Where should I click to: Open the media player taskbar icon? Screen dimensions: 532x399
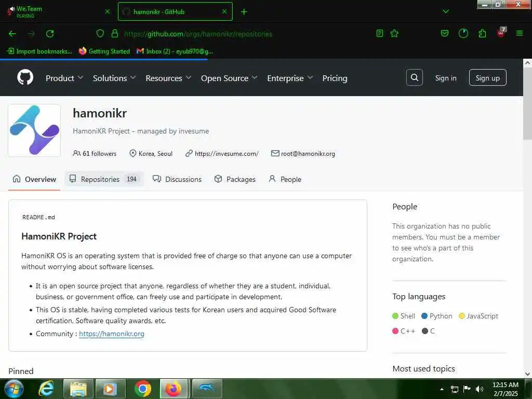point(111,389)
